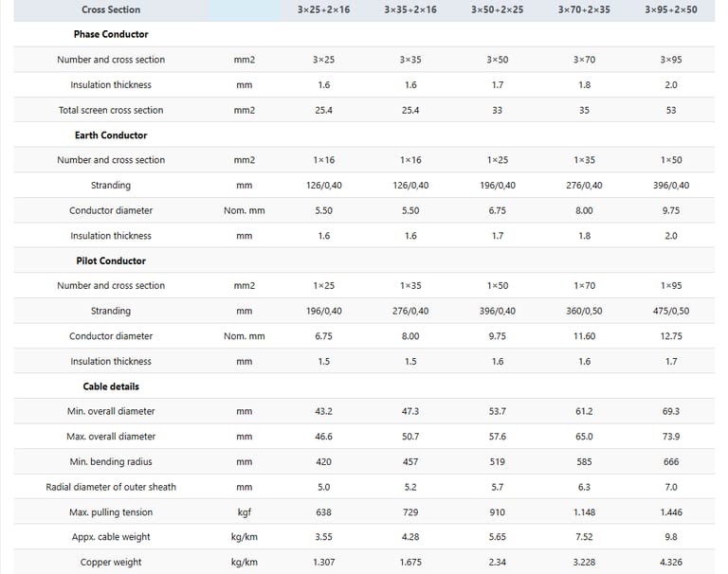This screenshot has width=728, height=574.
Task: Select the 3×25+2×16 column header
Action: pos(323,9)
